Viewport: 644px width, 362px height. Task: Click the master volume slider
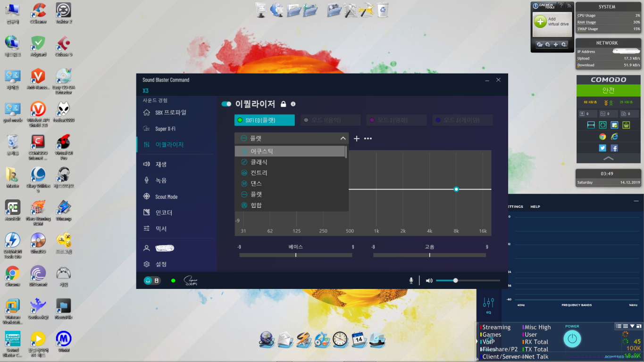468,280
